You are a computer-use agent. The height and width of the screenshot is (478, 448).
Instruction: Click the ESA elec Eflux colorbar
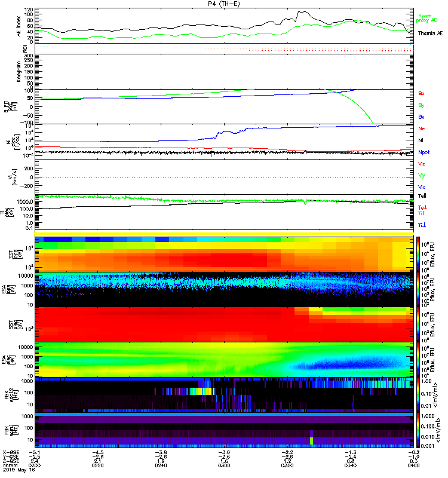pos(418,360)
